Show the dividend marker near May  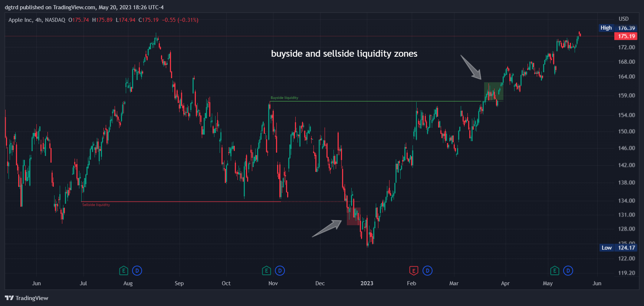(x=568, y=271)
